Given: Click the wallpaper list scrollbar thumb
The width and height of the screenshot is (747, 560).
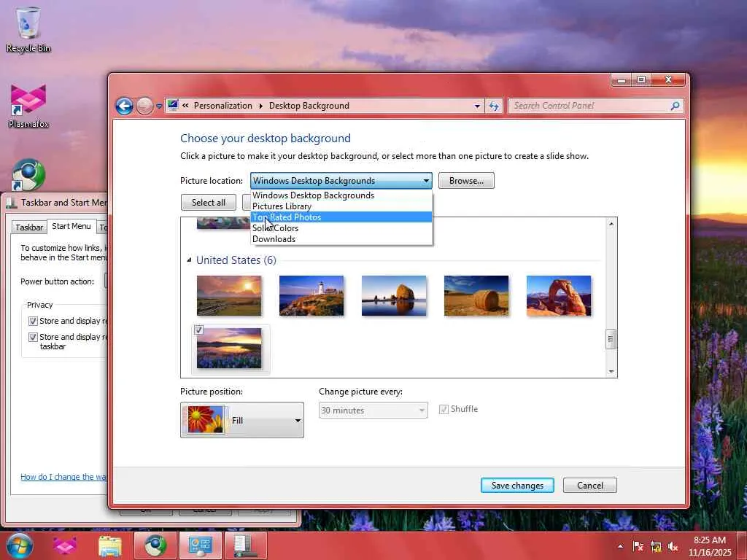Looking at the screenshot, I should (x=611, y=339).
